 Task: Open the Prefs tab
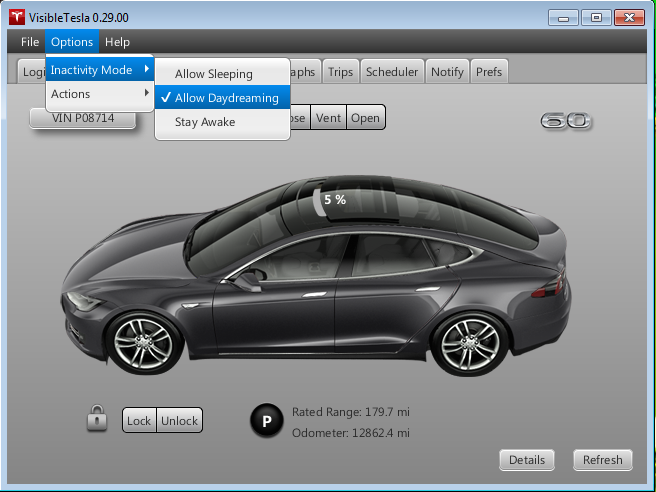[x=489, y=72]
